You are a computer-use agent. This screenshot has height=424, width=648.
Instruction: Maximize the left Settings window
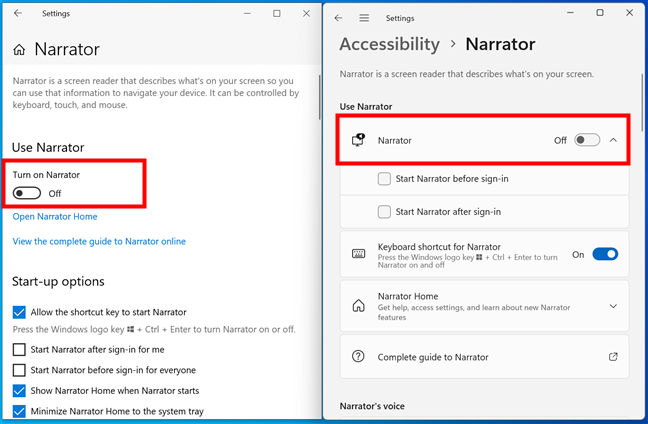[x=276, y=14]
